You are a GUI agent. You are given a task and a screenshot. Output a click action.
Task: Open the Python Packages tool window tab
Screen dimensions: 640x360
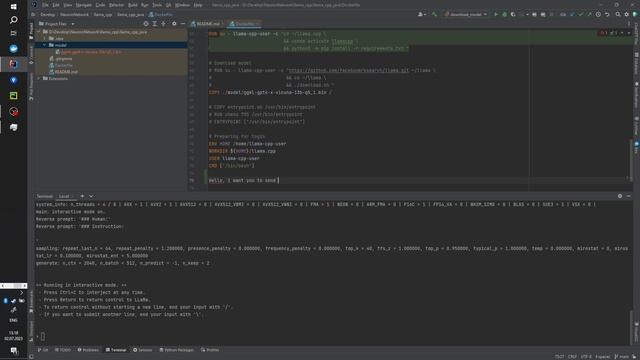point(177,350)
